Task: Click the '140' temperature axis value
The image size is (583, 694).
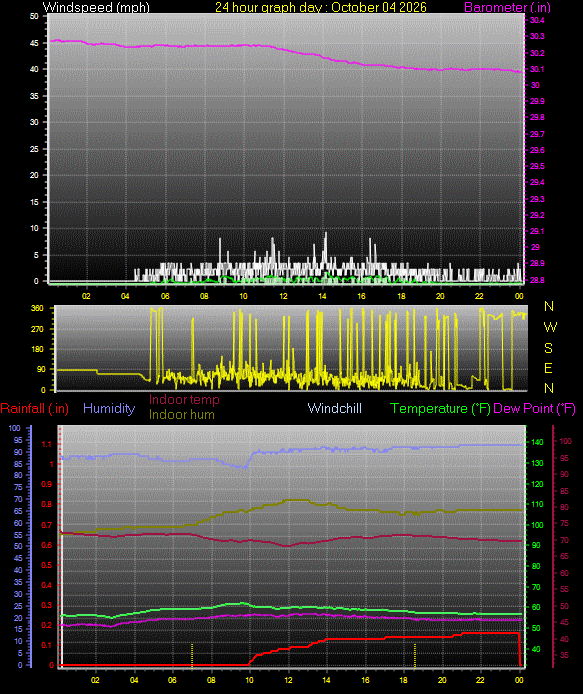Action: [x=537, y=442]
